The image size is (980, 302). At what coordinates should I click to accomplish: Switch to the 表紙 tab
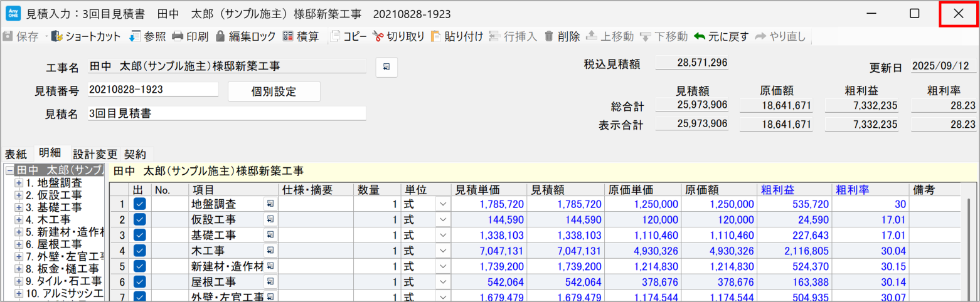[x=16, y=154]
